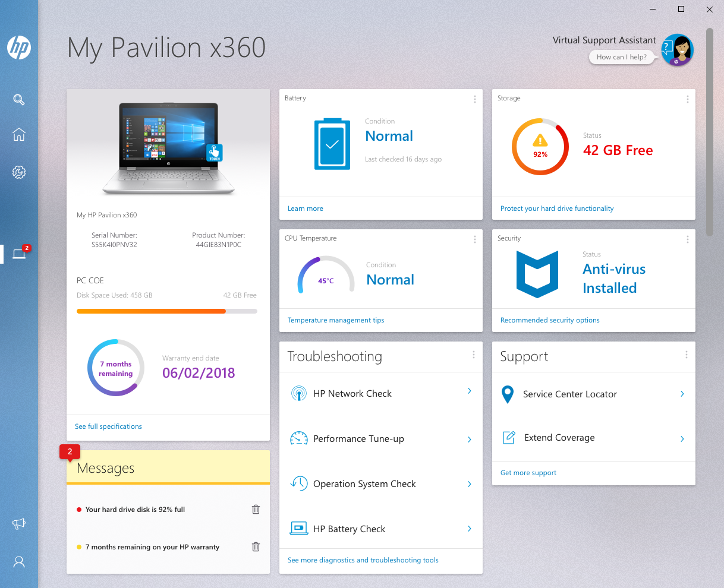The image size is (724, 588).
Task: Click Protect your hard drive functionality link
Action: 557,208
